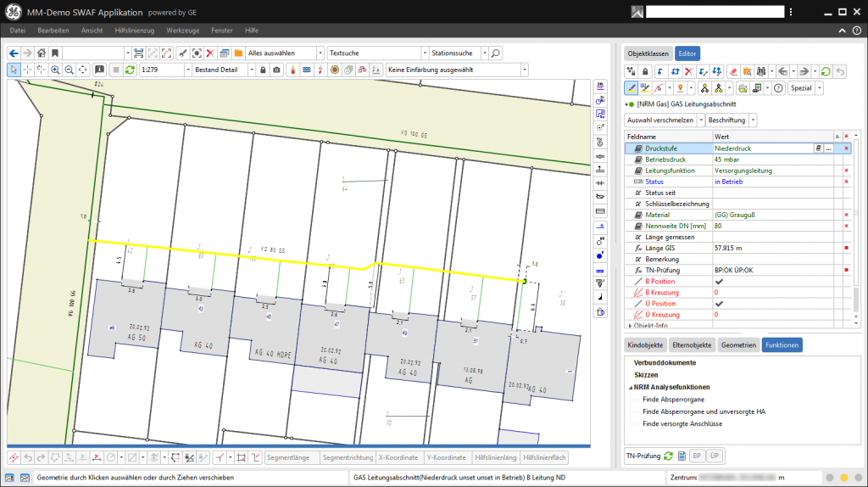Click the camera snapshot icon in map toolbar
This screenshot has height=487, width=868.
click(276, 70)
